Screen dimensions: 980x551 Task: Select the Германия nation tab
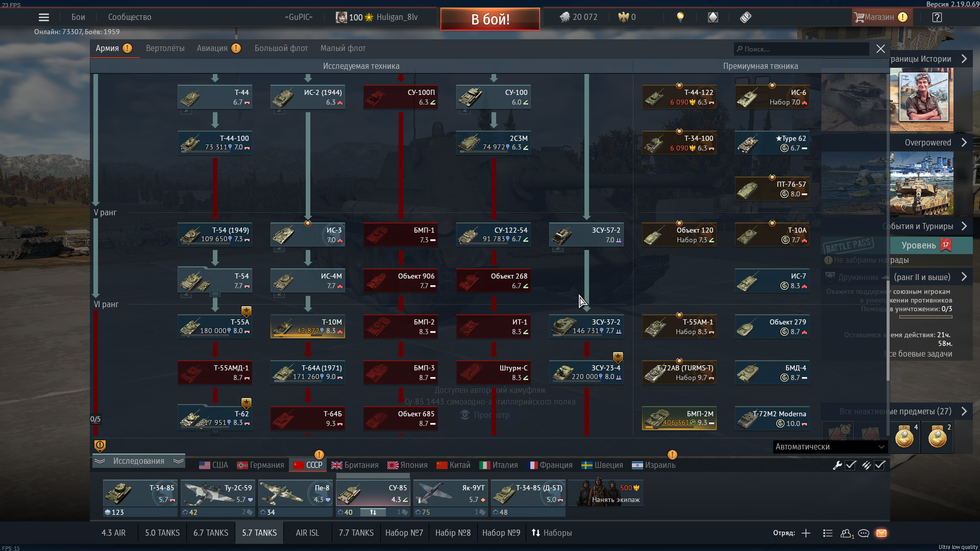[x=260, y=465]
